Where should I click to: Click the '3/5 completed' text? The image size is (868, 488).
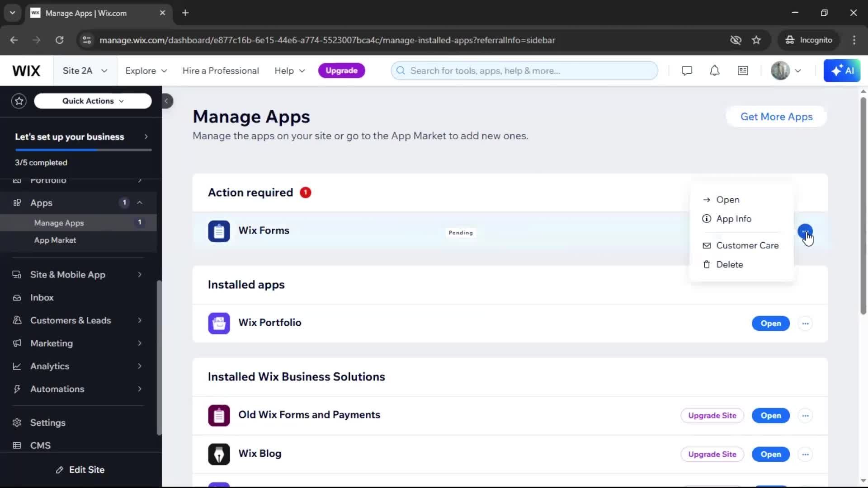[41, 163]
